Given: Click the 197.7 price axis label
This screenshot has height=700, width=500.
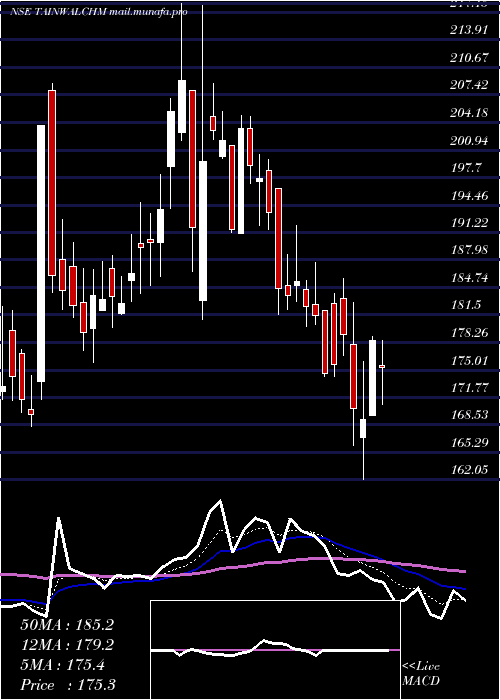Looking at the screenshot, I should click(x=466, y=167).
